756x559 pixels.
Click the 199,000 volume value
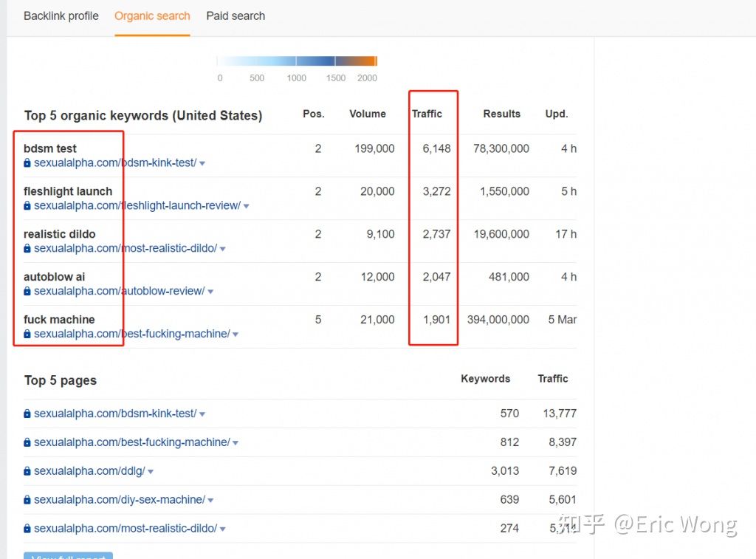click(x=374, y=148)
